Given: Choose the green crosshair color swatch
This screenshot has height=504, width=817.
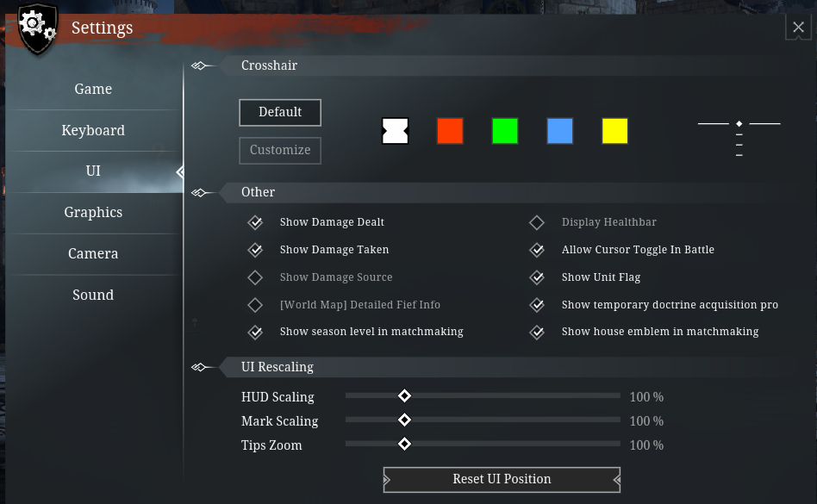Looking at the screenshot, I should coord(505,131).
